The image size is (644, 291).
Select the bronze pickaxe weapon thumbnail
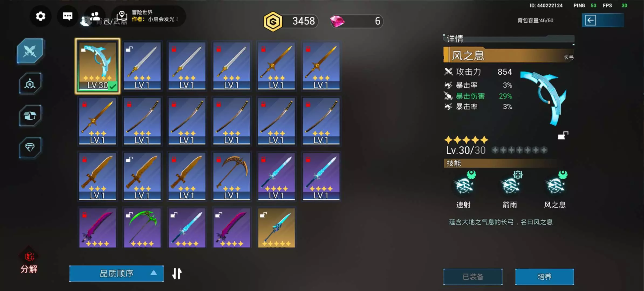pos(232,176)
